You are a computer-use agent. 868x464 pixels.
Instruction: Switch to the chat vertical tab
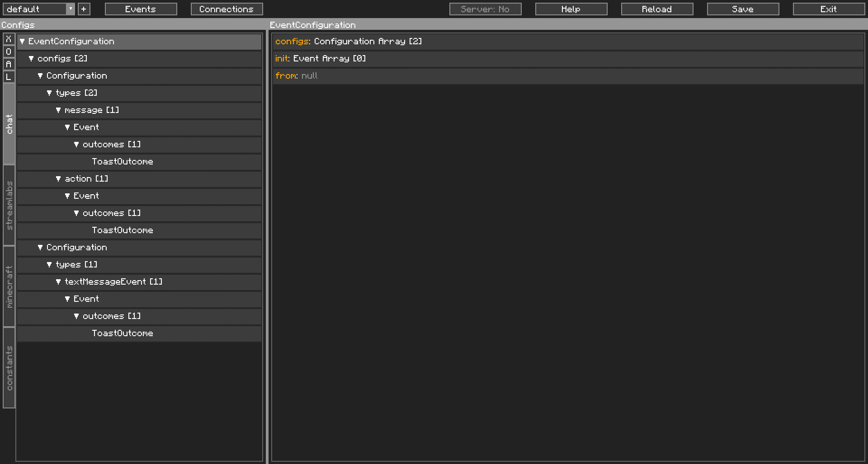coord(9,124)
